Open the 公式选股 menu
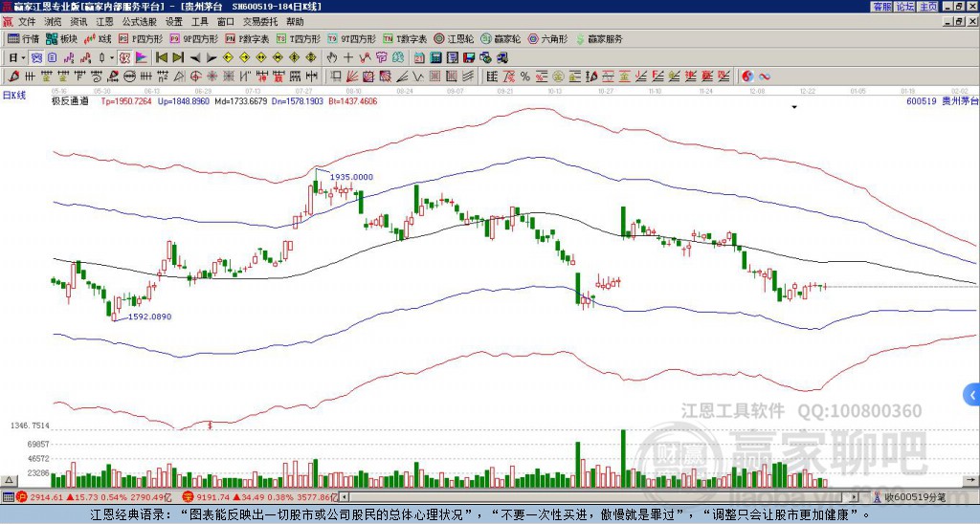 pos(140,22)
